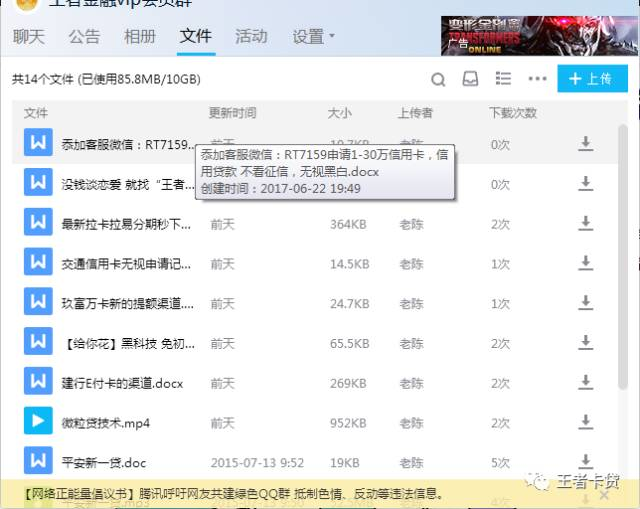This screenshot has height=509, width=640.
Task: Select file name 添加客服微信：RT7159
Action: pos(128,144)
